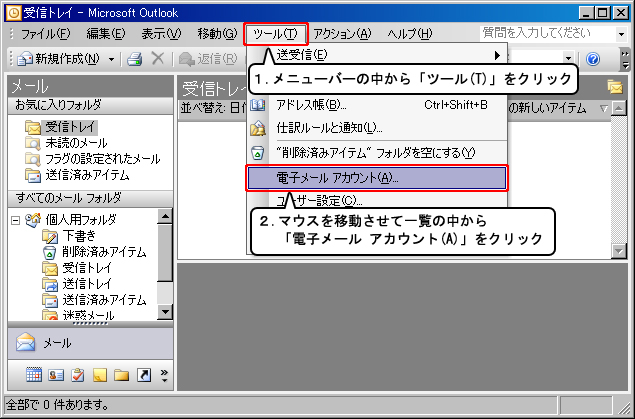
Task: Open the Shortcuts arrow icon
Action: pos(144,375)
